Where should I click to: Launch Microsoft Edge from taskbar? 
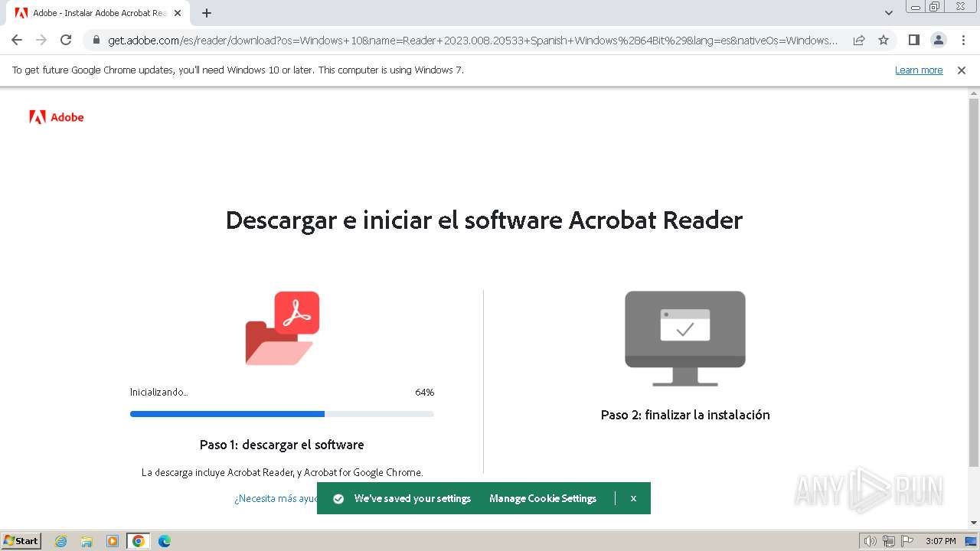click(165, 541)
